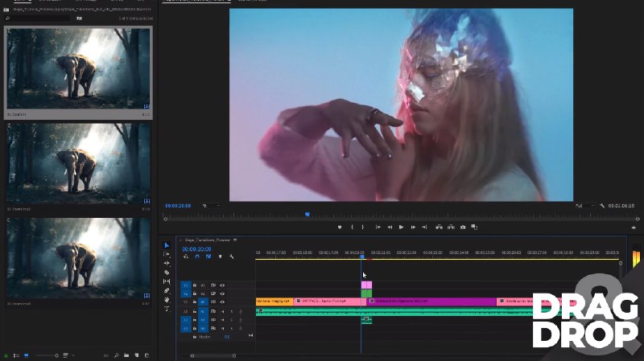Click the Lift button
The width and height of the screenshot is (644, 361).
pyautogui.click(x=439, y=227)
